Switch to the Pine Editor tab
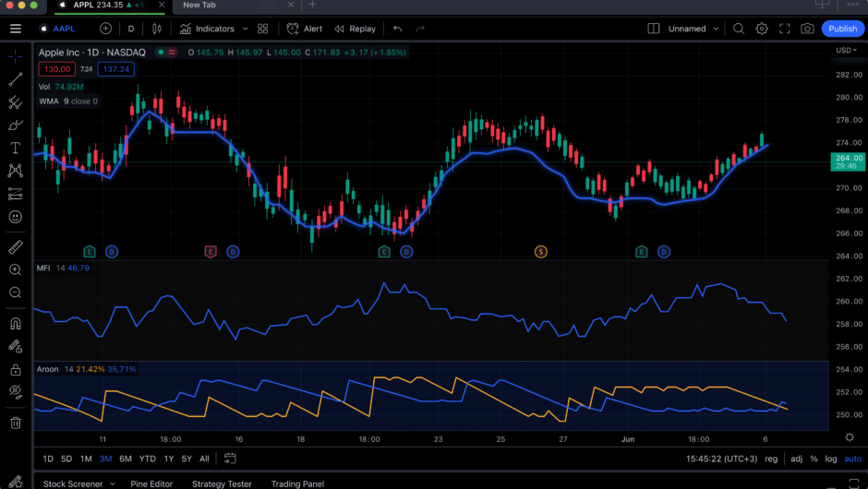 [x=150, y=483]
